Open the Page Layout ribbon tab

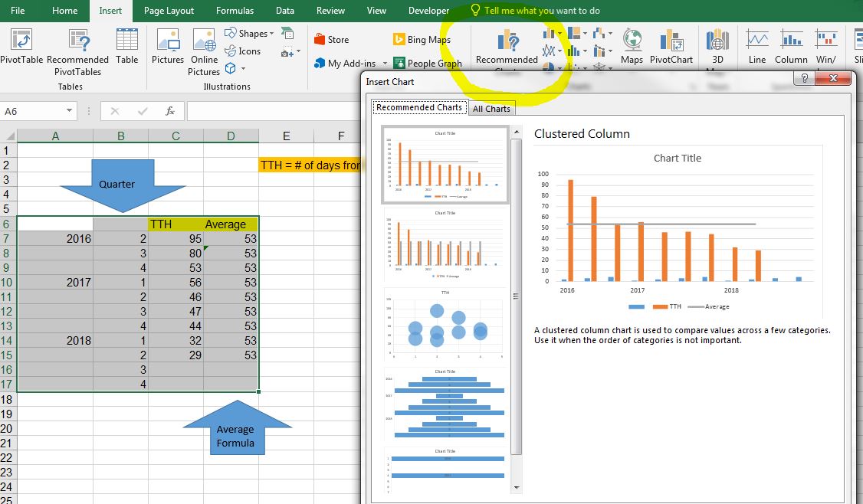coord(169,11)
